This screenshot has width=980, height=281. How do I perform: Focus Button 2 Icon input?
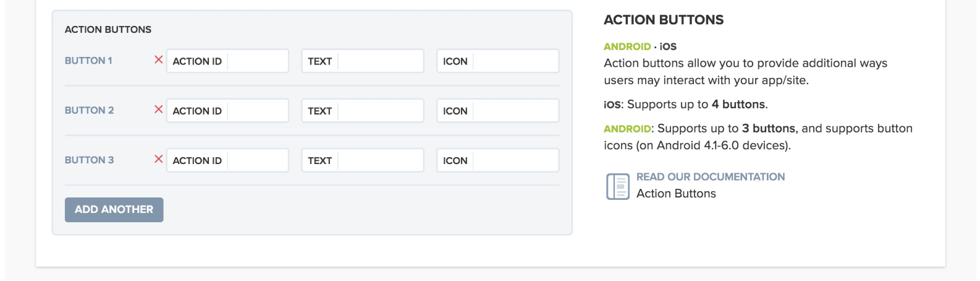(x=498, y=111)
